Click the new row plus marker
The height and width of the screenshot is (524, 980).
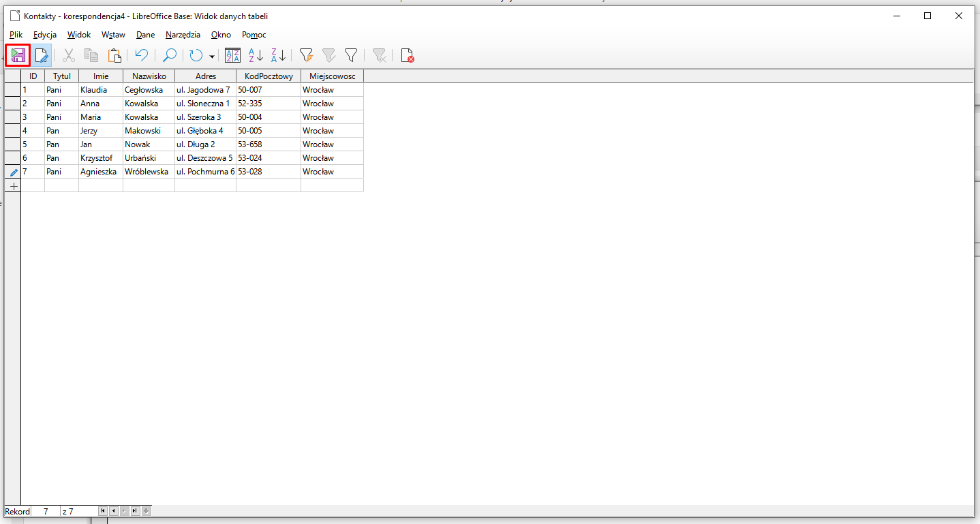13,185
